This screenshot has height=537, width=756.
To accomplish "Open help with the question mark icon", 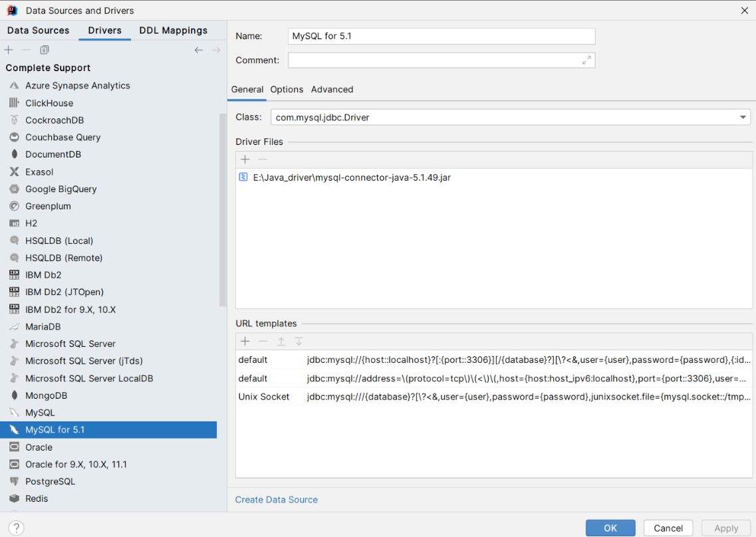I will point(17,528).
